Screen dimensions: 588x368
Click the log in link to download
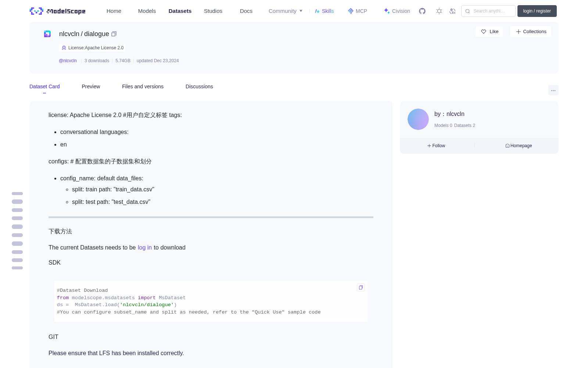coord(145,248)
